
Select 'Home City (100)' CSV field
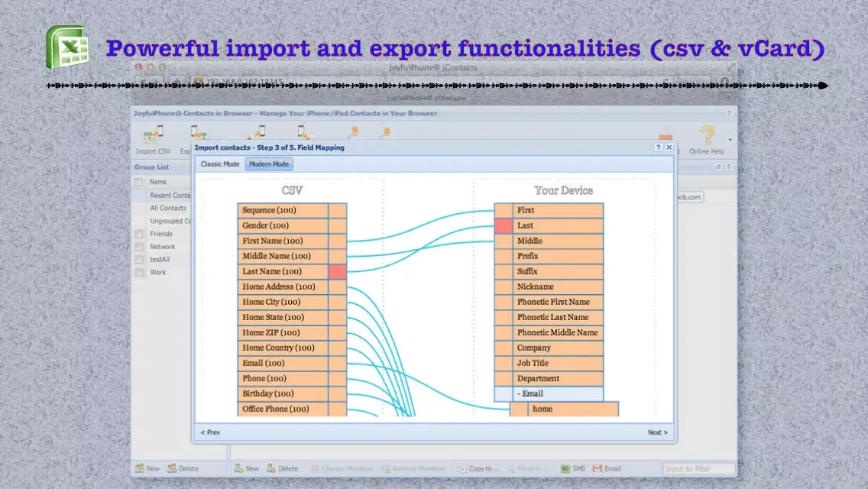coord(283,302)
